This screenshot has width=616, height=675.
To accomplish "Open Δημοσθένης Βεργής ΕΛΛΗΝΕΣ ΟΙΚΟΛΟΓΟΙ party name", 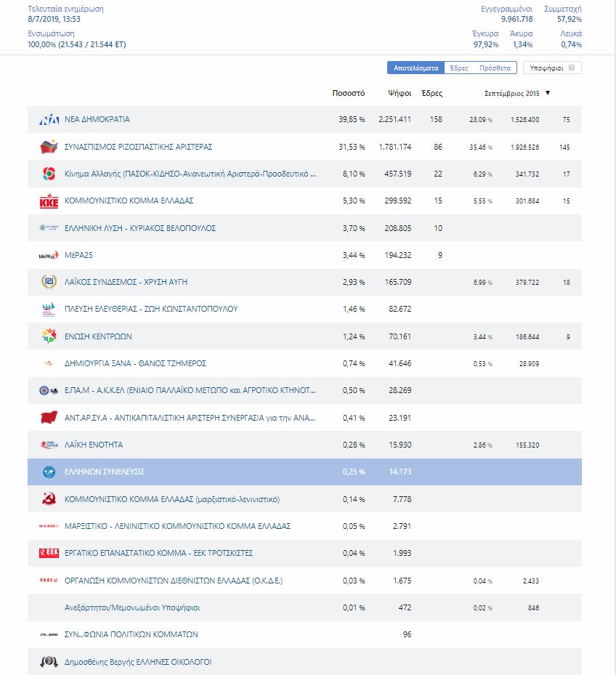I will (x=138, y=662).
